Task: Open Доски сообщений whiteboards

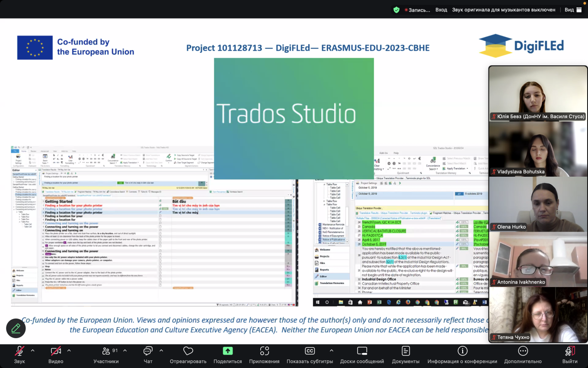Action: [362, 351]
